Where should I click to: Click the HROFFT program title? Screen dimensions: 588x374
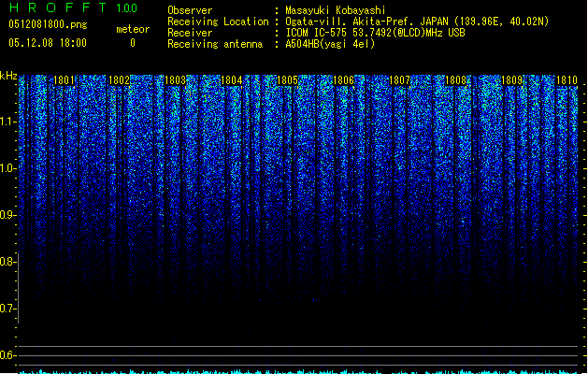click(58, 7)
